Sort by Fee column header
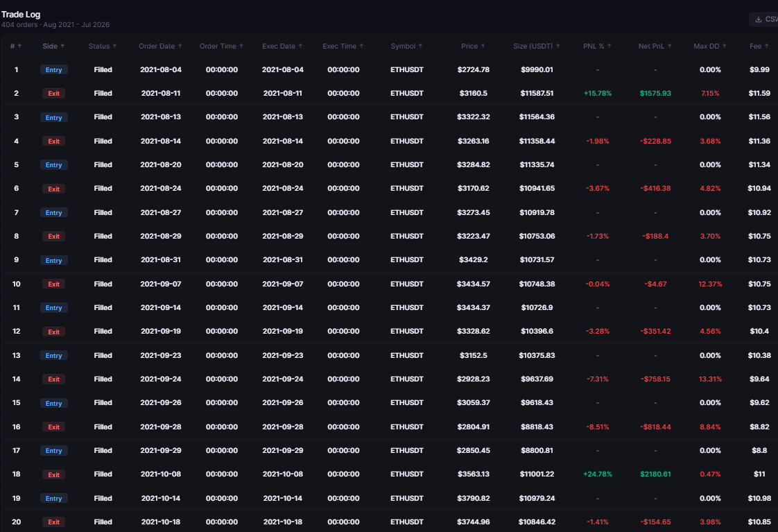Viewport: 778px width, 532px height. [759, 46]
